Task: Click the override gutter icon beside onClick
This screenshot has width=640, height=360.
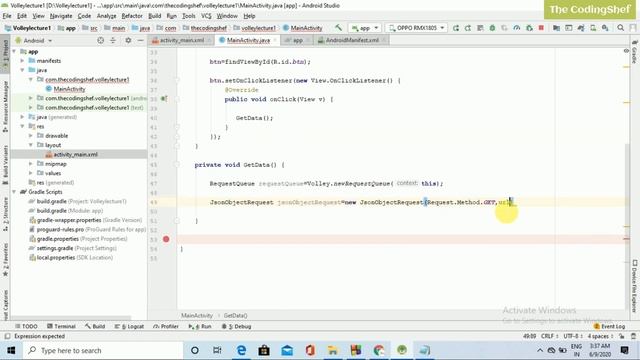Action: click(164, 99)
